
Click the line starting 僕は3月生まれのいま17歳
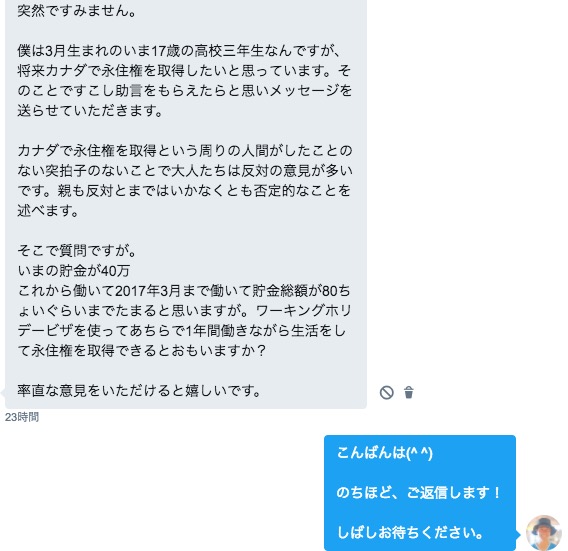coord(179,51)
